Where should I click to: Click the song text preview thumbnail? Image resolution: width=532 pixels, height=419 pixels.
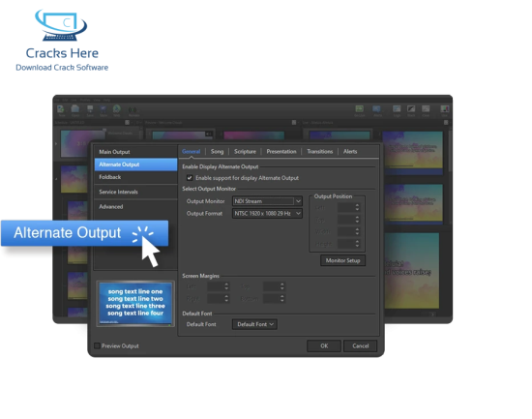pyautogui.click(x=135, y=304)
